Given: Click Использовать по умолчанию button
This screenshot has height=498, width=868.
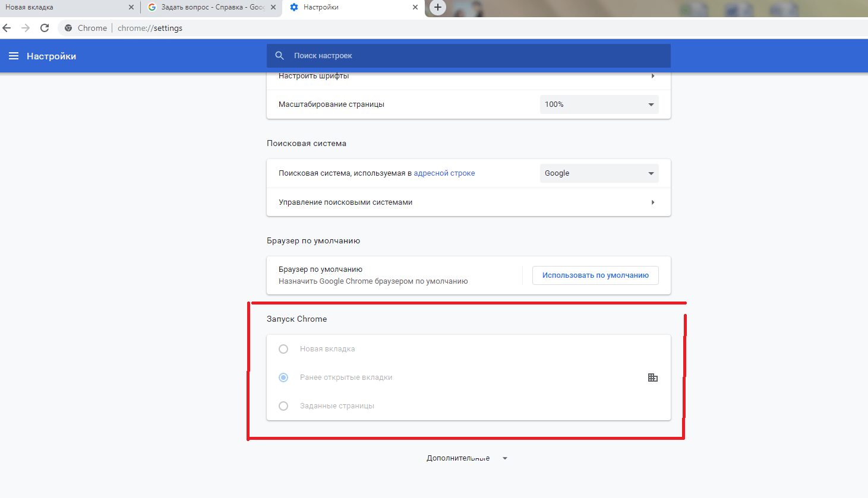Looking at the screenshot, I should [595, 275].
